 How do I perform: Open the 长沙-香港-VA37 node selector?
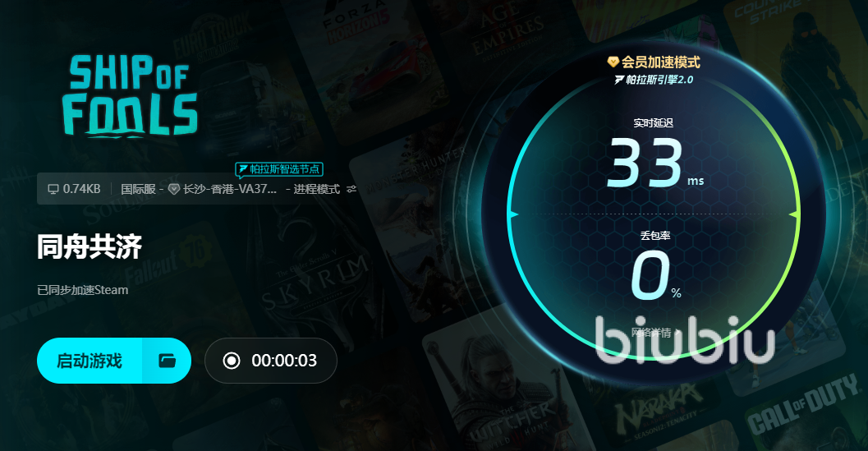230,190
